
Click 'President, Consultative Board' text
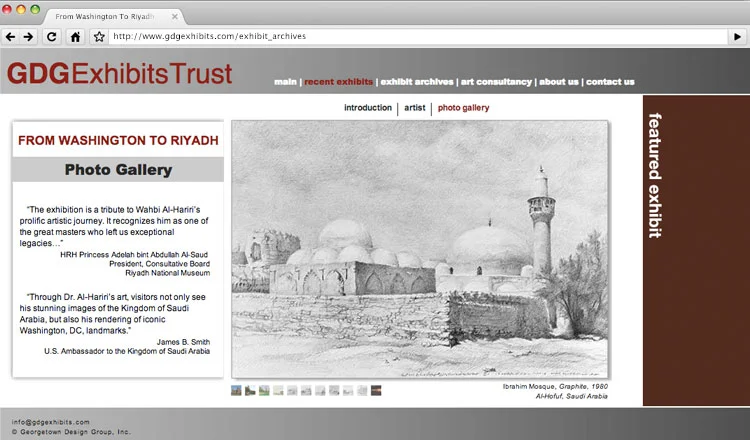click(159, 264)
